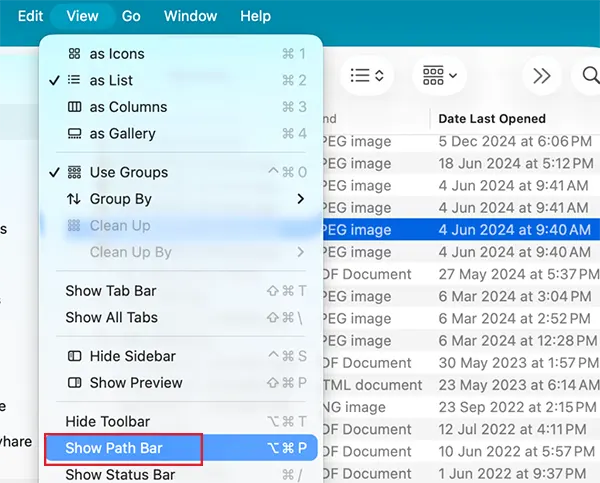Choose the as Icons view option

point(181,54)
